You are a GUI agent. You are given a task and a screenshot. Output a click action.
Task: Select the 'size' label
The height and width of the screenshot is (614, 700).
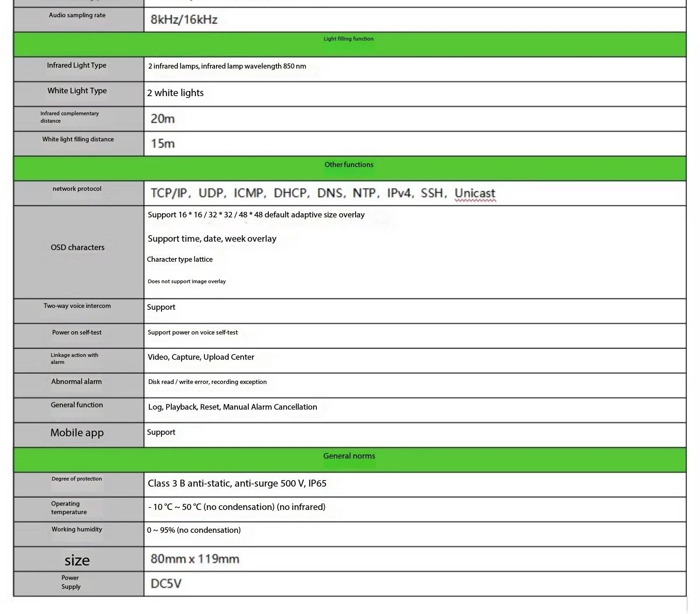[x=77, y=560]
